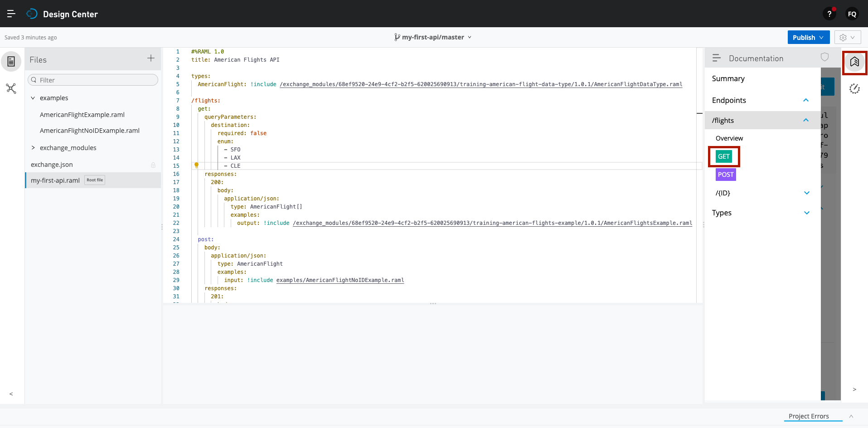The width and height of the screenshot is (868, 428).
Task: Click line number 24 in gutter
Action: [x=176, y=239]
